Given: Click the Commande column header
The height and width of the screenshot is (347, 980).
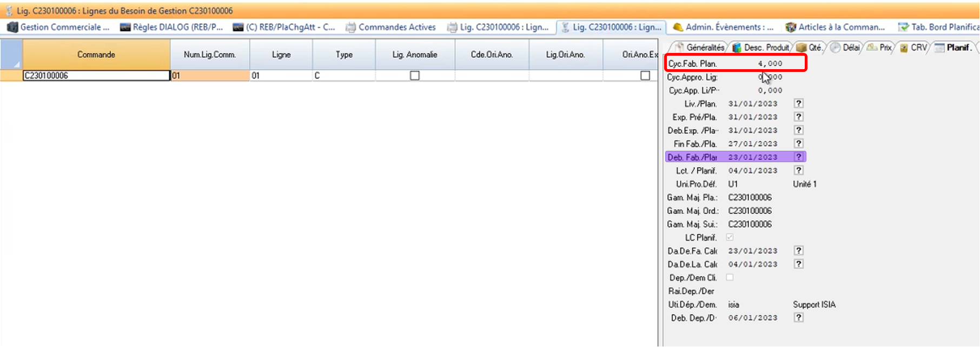Looking at the screenshot, I should coord(96,55).
